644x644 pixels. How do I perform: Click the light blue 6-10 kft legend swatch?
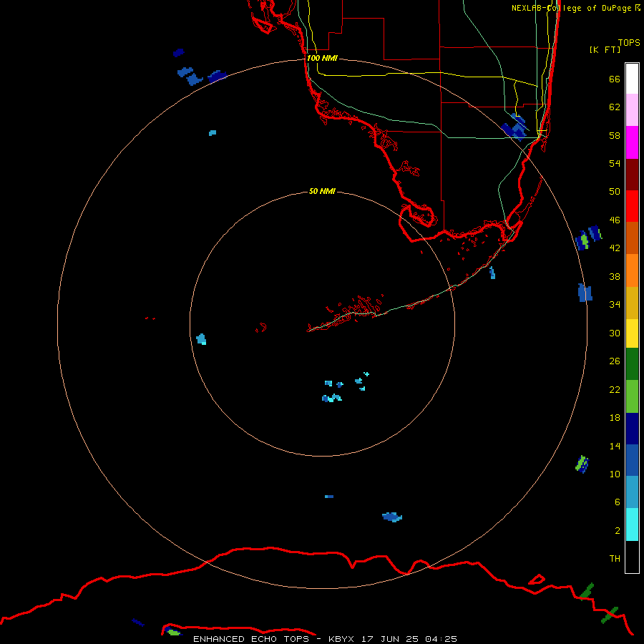[632, 492]
